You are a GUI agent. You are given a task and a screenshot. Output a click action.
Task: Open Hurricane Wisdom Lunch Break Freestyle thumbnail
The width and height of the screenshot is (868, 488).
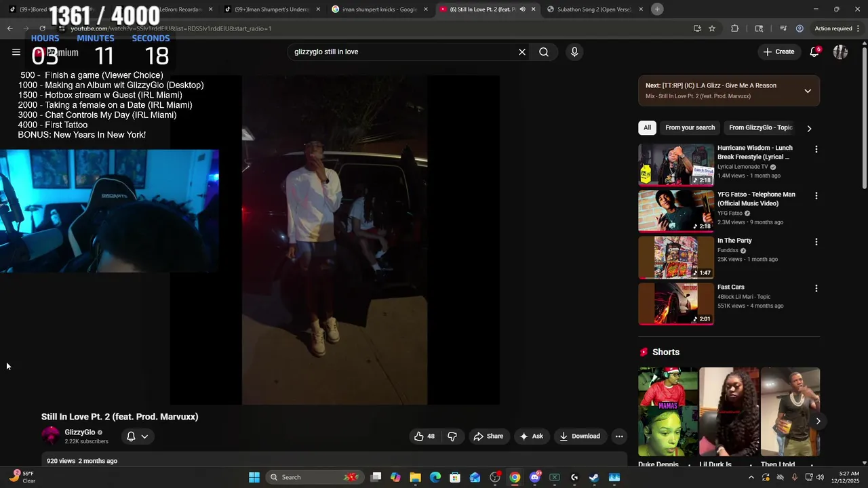[x=675, y=164]
